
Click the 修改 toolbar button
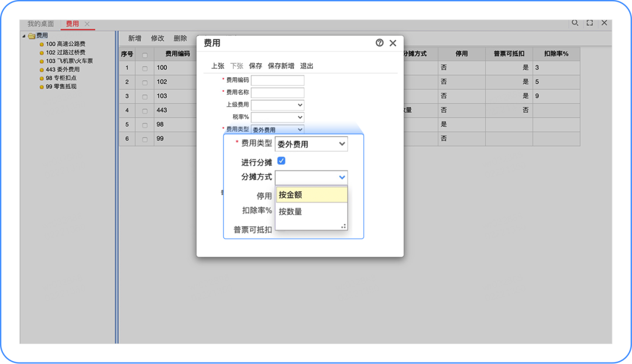click(x=157, y=37)
